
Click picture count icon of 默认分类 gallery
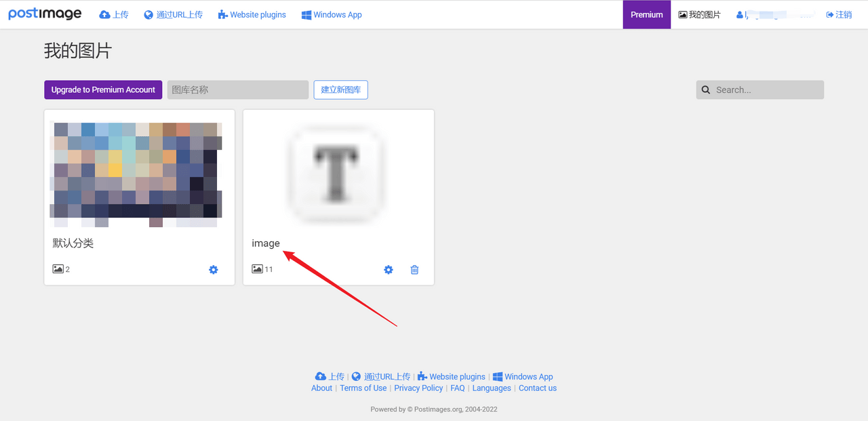click(58, 269)
